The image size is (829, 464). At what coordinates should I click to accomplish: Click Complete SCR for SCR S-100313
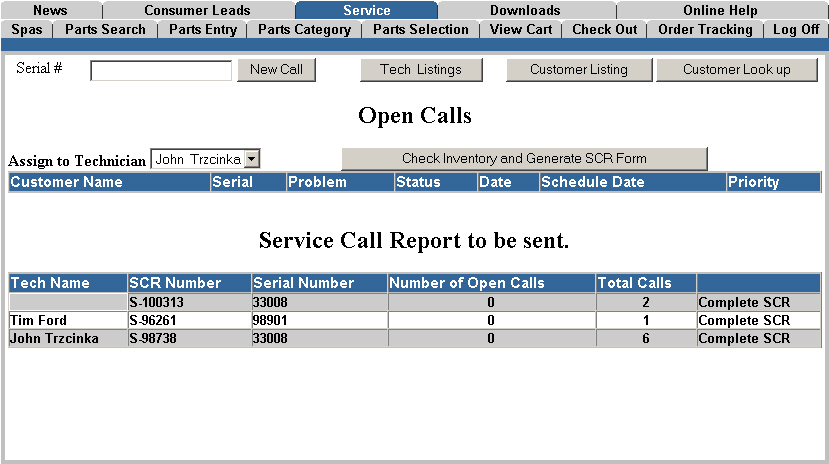(x=744, y=302)
